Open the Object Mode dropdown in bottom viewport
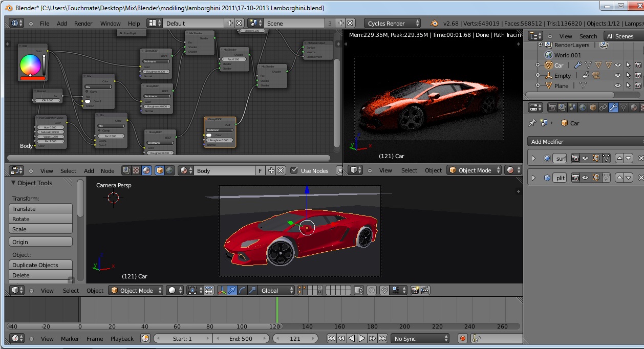Image resolution: width=644 pixels, height=349 pixels. (136, 290)
